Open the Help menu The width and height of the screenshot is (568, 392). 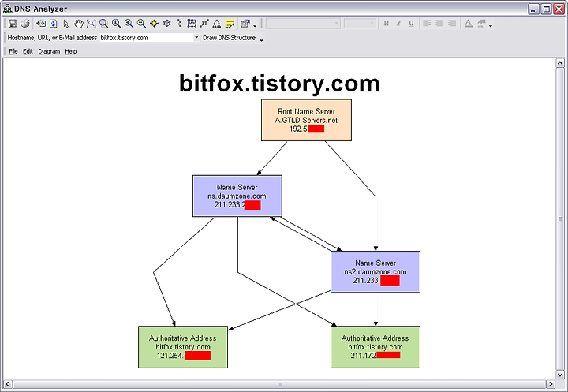pyautogui.click(x=71, y=51)
